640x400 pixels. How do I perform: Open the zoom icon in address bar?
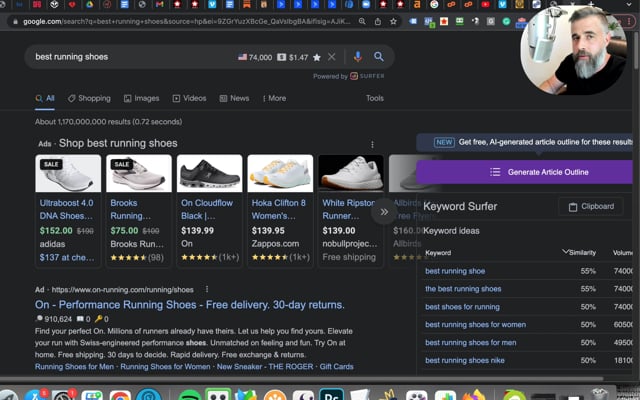[x=362, y=21]
